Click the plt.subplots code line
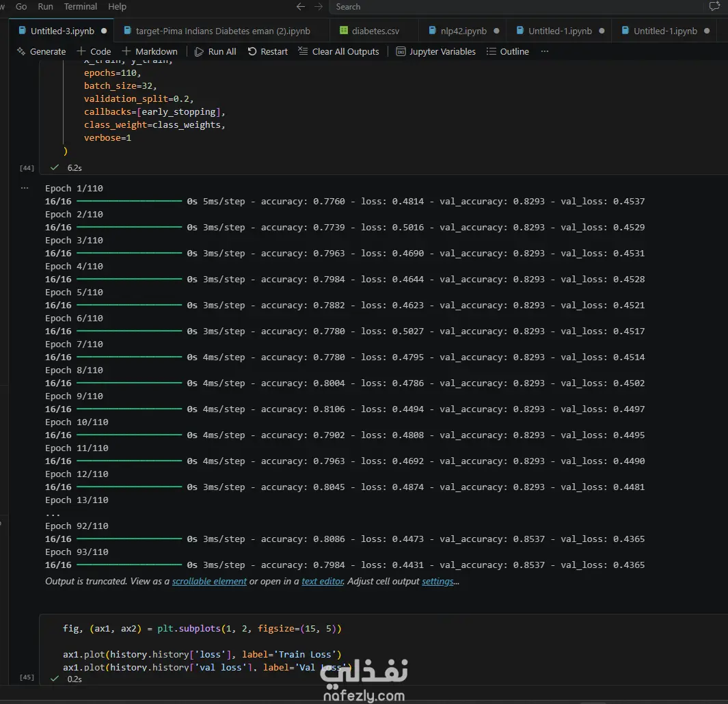 [202, 628]
